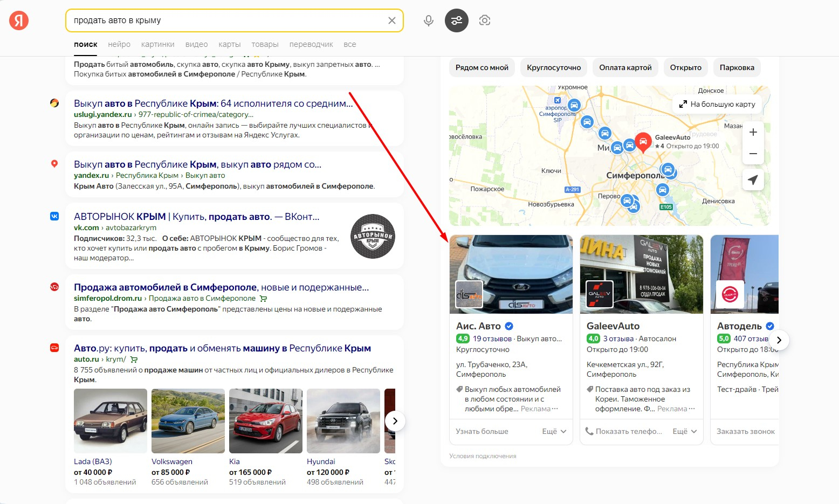839x504 pixels.
Task: Toggle the 'Открыто' filter
Action: tap(686, 67)
